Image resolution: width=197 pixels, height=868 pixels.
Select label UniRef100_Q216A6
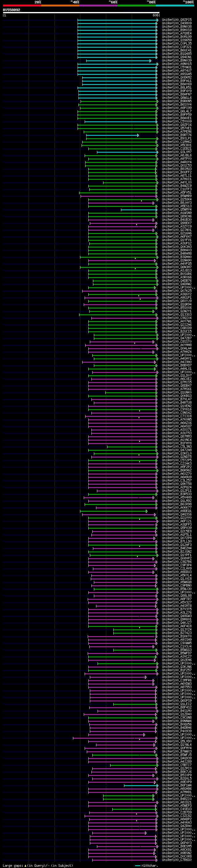point(177,233)
